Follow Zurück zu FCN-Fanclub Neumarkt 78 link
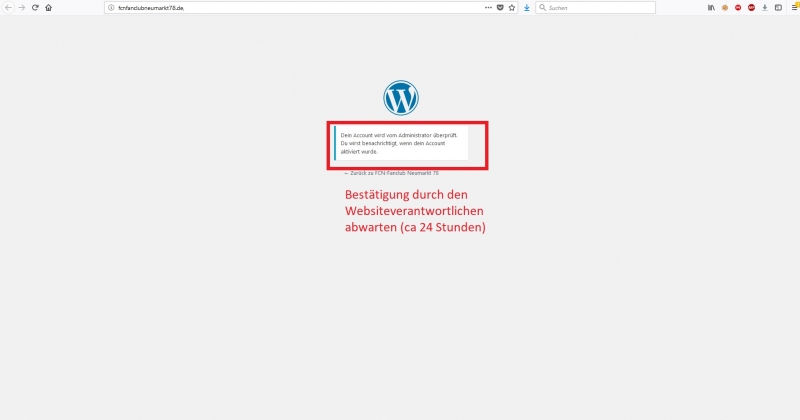800x420 pixels. [391, 173]
